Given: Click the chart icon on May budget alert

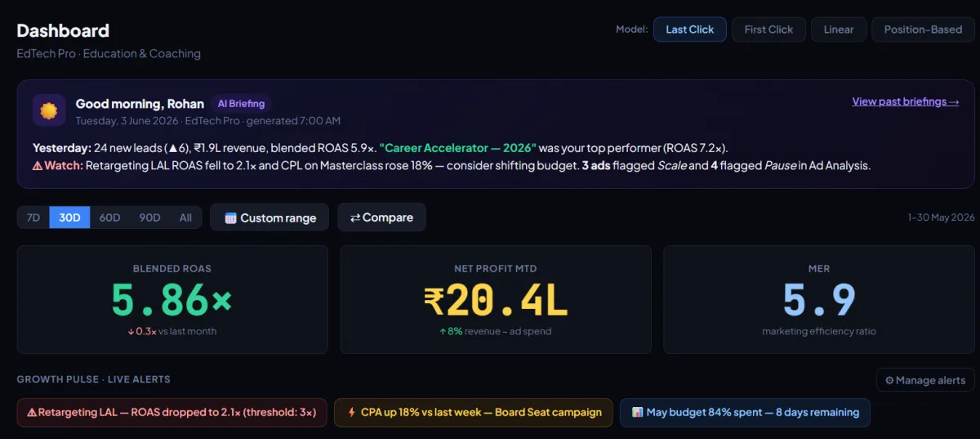Looking at the screenshot, I should (638, 413).
